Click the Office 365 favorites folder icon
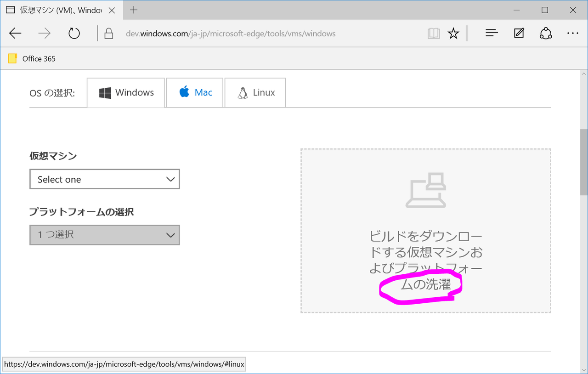 13,58
